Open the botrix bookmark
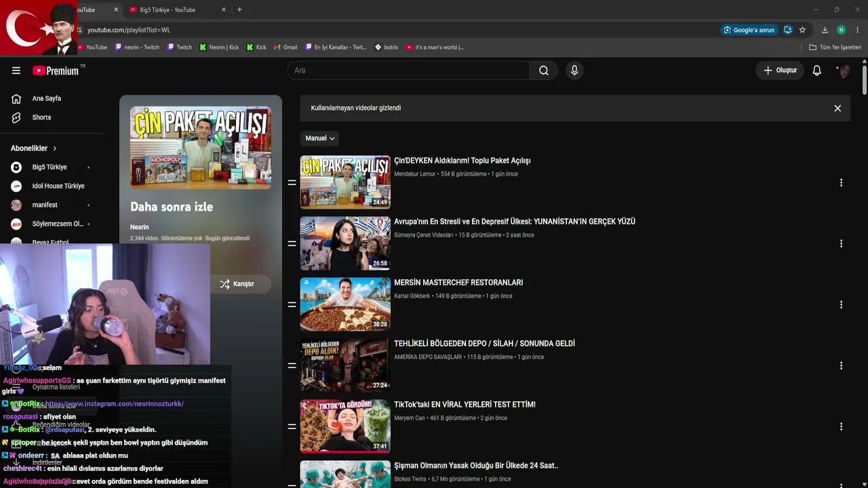 pyautogui.click(x=387, y=47)
